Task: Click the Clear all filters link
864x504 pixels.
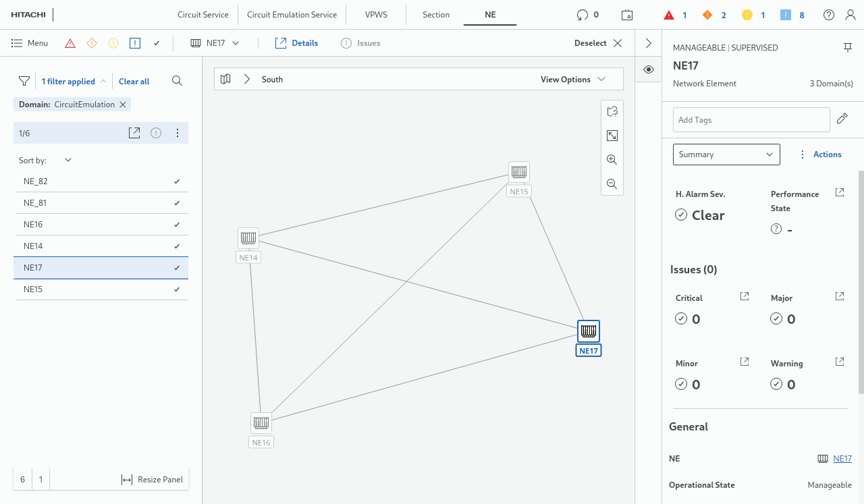Action: (x=134, y=82)
